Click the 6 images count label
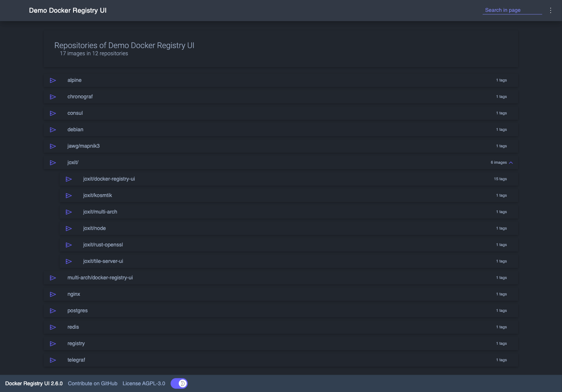 tap(499, 162)
